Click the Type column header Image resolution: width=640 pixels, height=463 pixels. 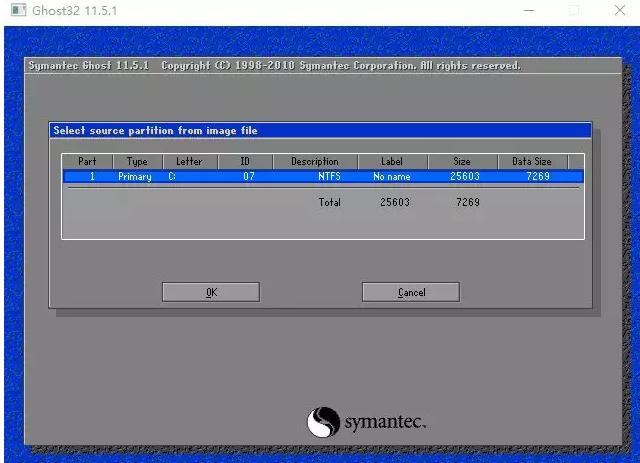tap(137, 161)
